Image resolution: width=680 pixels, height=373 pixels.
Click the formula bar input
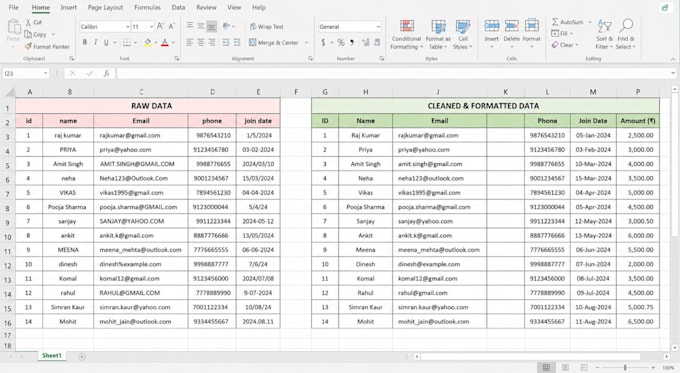pos(394,74)
